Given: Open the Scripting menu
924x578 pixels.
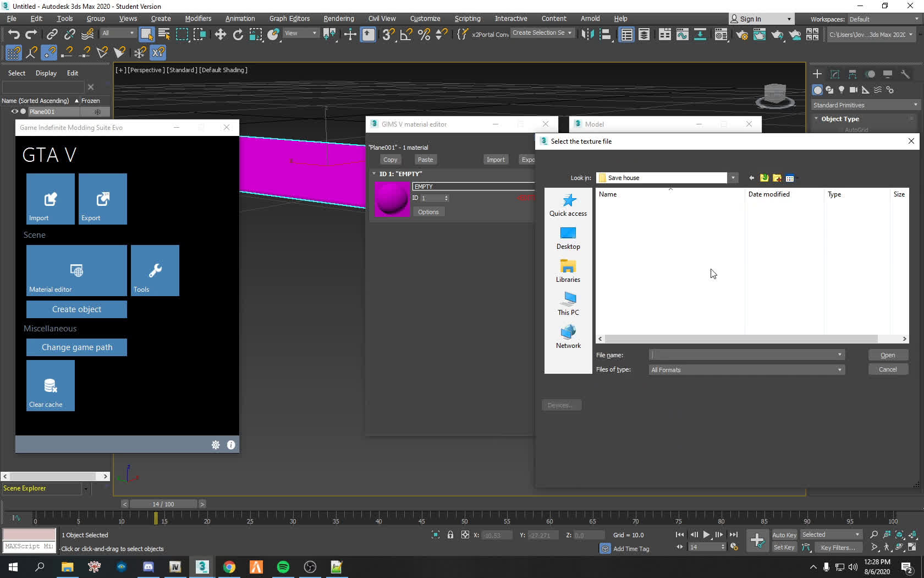Looking at the screenshot, I should pos(467,18).
